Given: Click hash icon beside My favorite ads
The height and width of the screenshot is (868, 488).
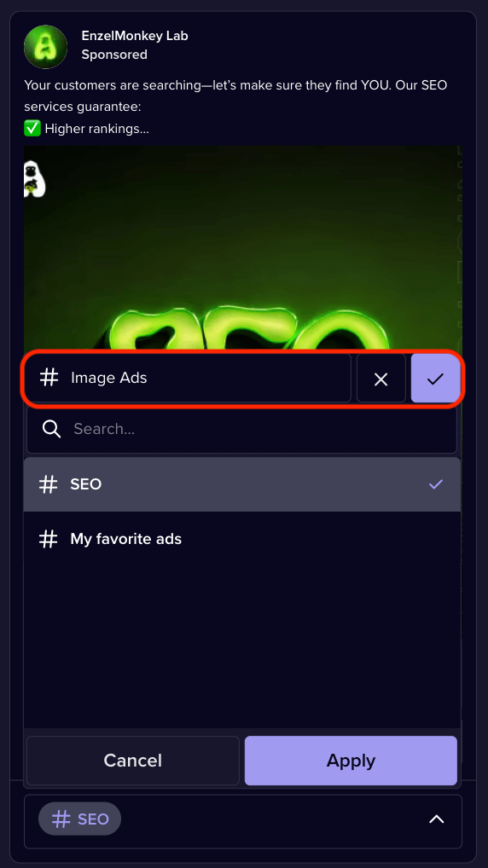Looking at the screenshot, I should point(48,539).
